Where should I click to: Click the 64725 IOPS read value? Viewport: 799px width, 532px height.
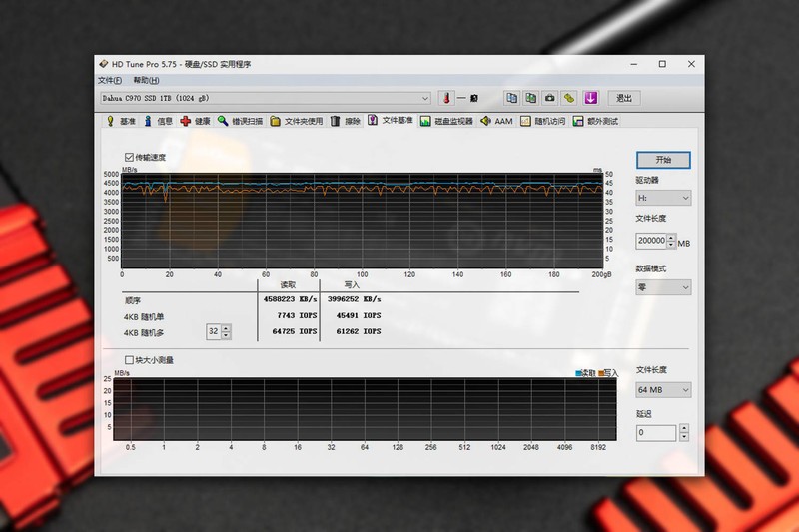coord(295,331)
